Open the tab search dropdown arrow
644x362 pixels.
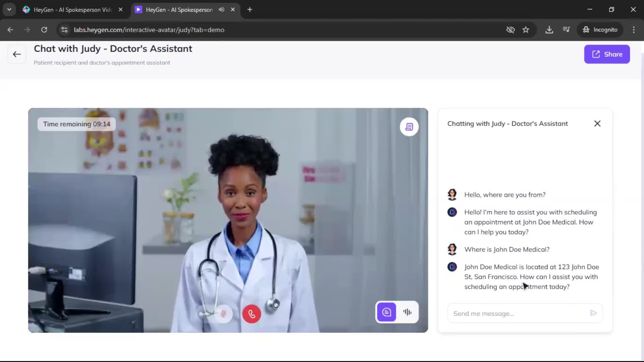click(9, 10)
